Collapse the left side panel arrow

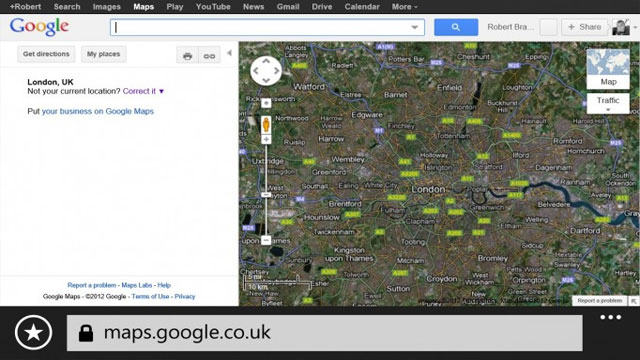tap(229, 53)
